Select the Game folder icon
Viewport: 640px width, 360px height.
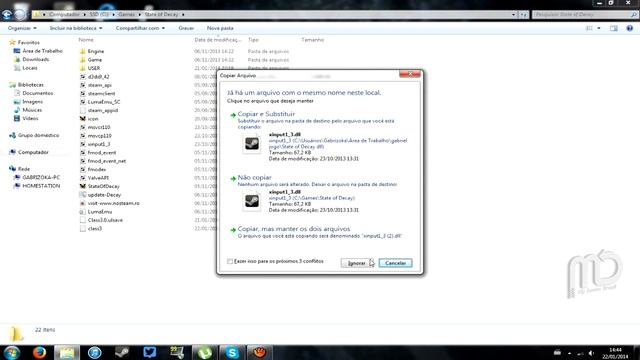[83, 60]
